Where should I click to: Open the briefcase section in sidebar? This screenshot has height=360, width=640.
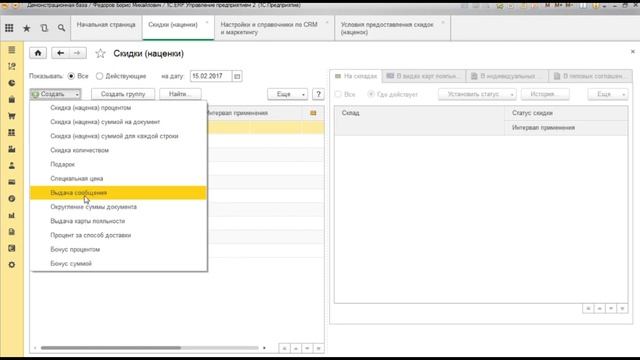click(11, 99)
